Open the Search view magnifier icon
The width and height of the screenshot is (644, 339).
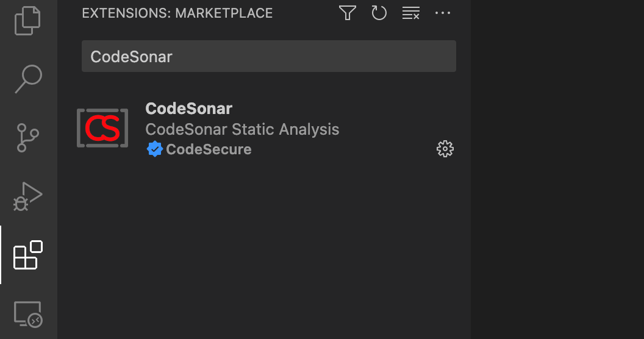tap(28, 79)
